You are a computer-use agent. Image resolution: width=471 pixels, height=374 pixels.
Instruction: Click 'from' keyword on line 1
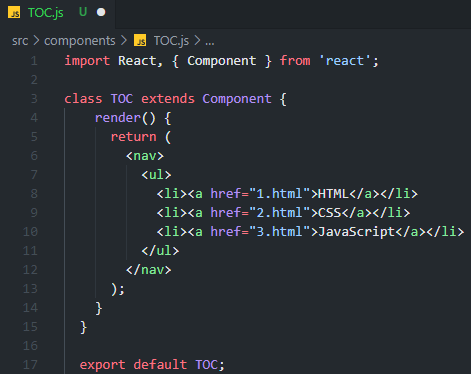(295, 61)
